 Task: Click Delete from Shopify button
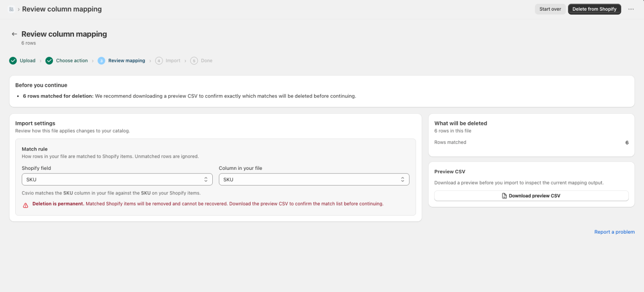(x=594, y=9)
